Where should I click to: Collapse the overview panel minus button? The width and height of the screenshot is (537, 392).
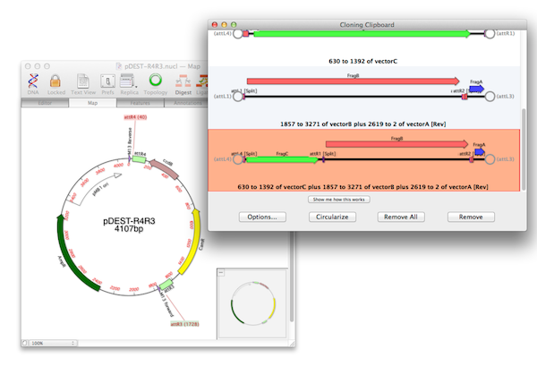(x=221, y=272)
